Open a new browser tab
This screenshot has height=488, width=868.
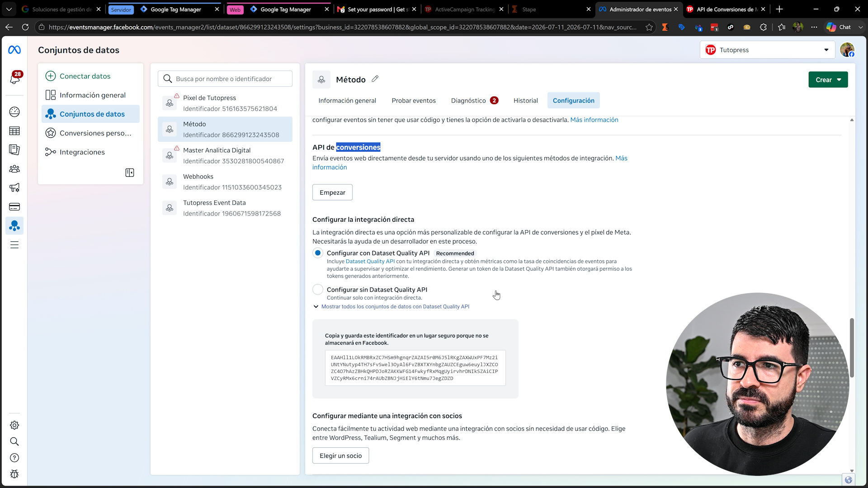pyautogui.click(x=779, y=9)
